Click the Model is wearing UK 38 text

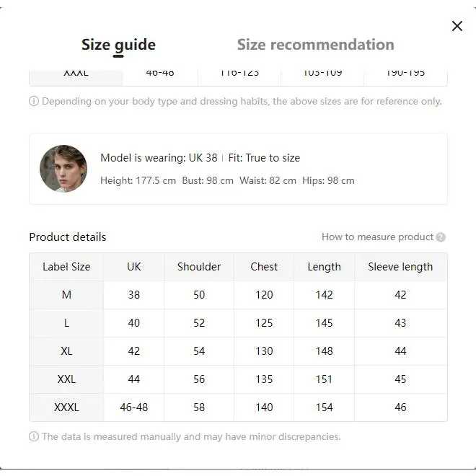(x=159, y=158)
